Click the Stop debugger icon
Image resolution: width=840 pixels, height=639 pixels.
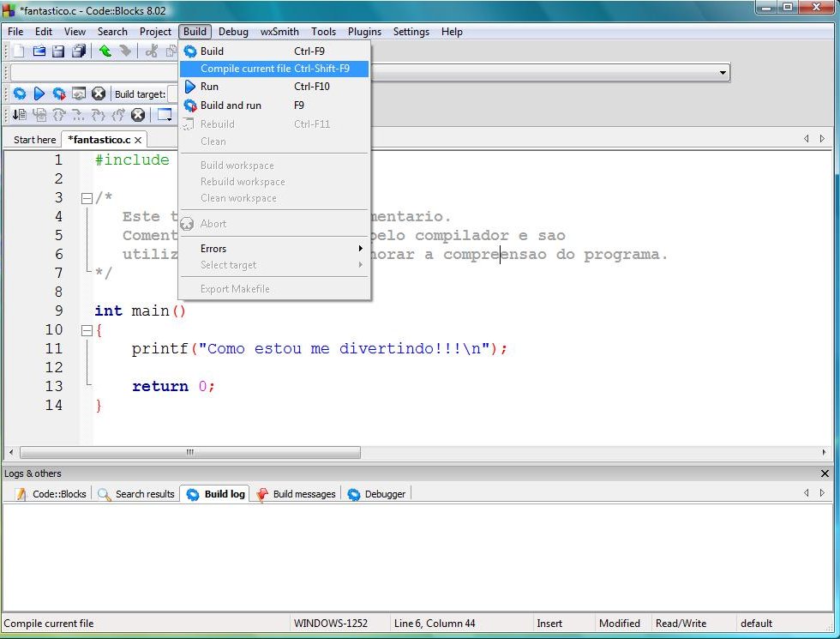click(138, 115)
